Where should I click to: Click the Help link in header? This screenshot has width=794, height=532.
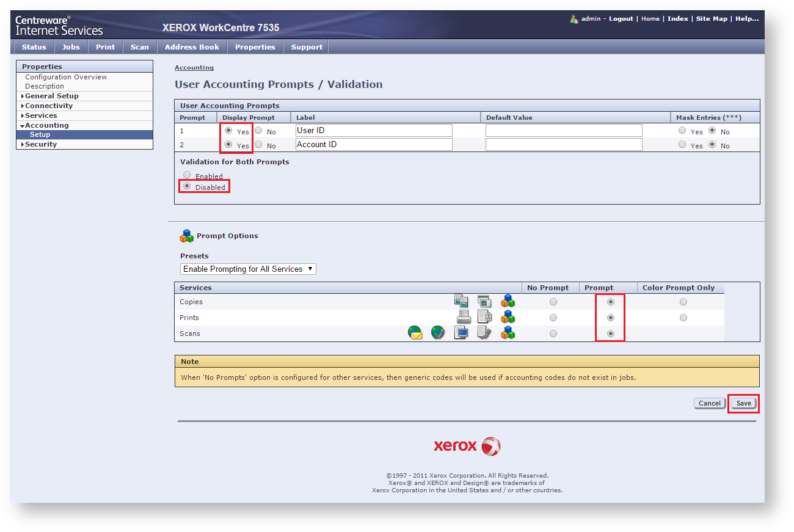747,19
